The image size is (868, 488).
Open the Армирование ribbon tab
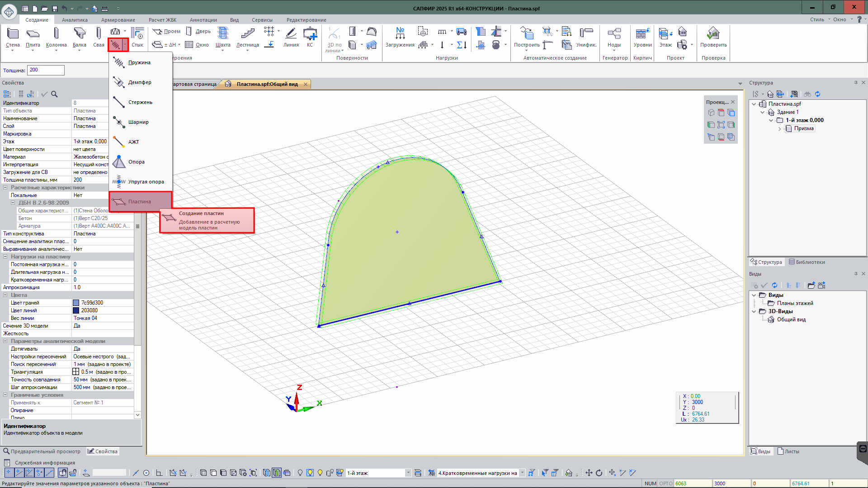point(118,20)
